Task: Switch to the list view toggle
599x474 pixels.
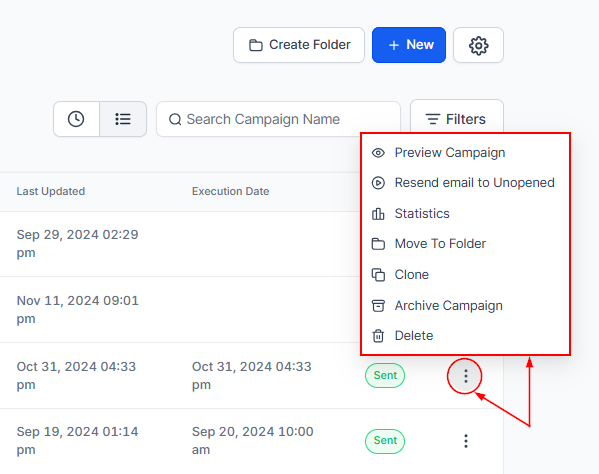Action: point(123,119)
